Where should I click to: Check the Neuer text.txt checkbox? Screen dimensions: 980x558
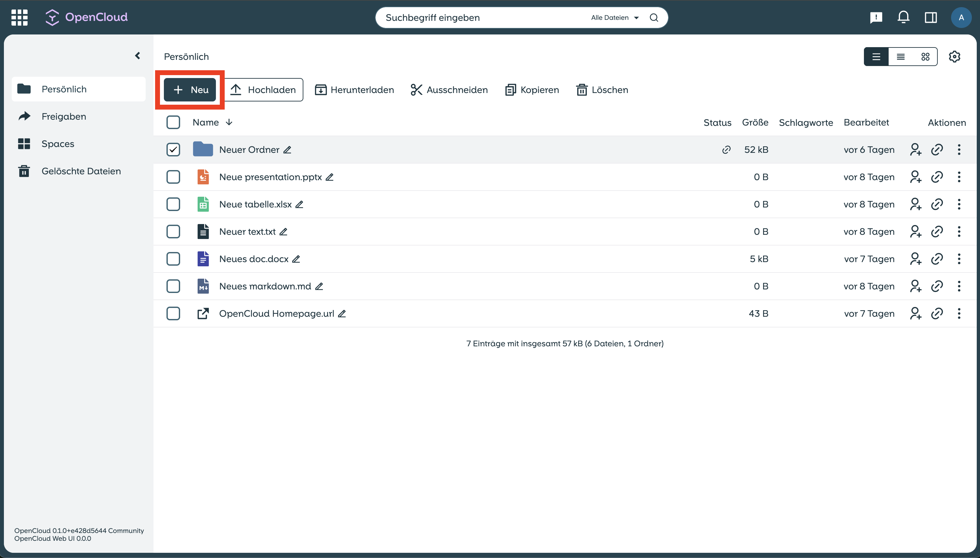click(x=173, y=232)
